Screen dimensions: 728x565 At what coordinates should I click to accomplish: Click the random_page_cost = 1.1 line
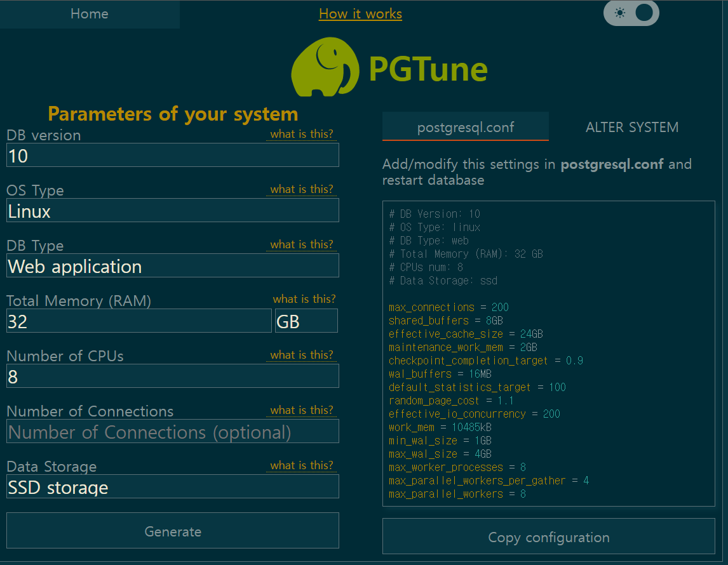point(451,401)
